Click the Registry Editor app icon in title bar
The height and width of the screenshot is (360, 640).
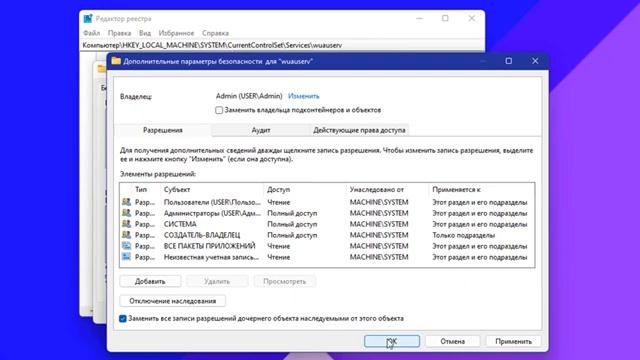click(88, 19)
